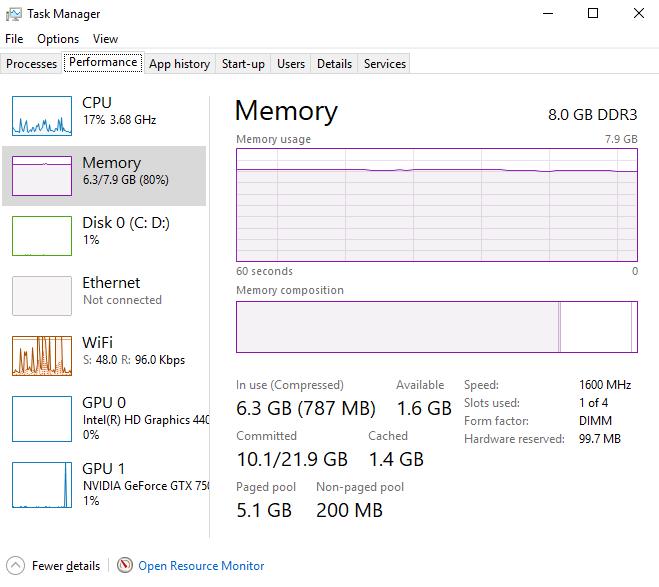Go to the Start-up tab
The width and height of the screenshot is (659, 587).
(243, 64)
